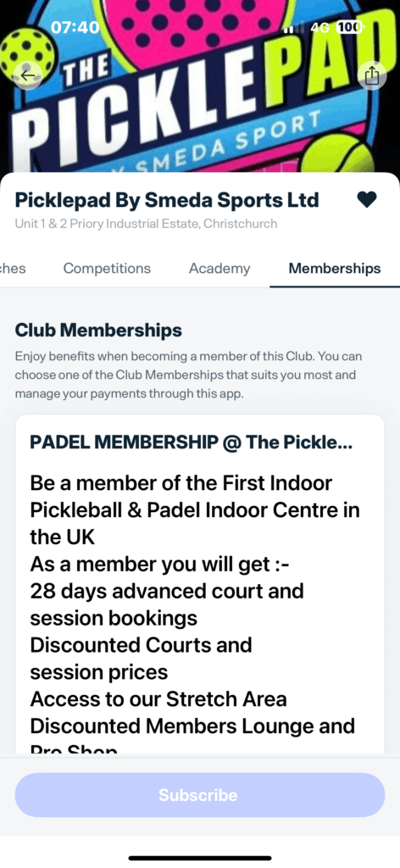Select the PADEL MEMBERSHIP card title
Image resolution: width=400 pixels, height=868 pixels.
pyautogui.click(x=192, y=442)
